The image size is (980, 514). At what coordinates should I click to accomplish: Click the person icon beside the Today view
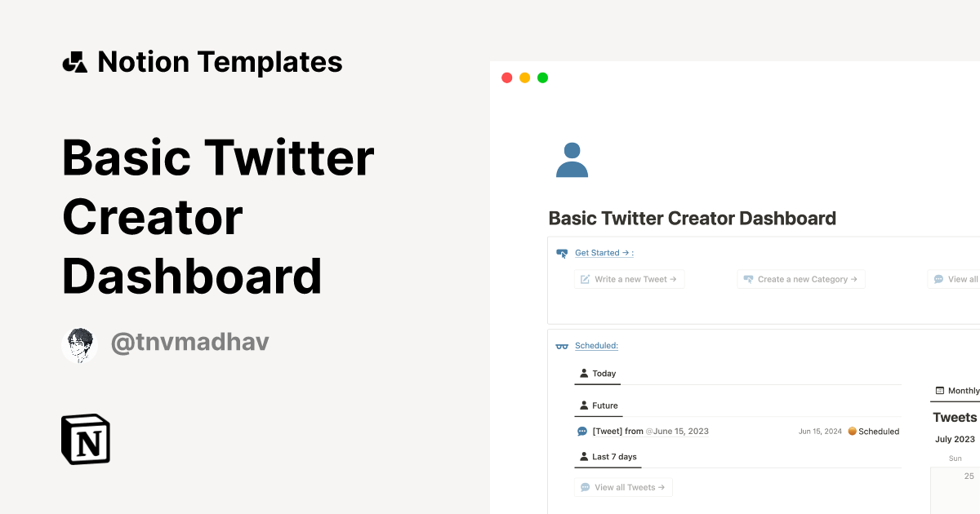click(583, 373)
